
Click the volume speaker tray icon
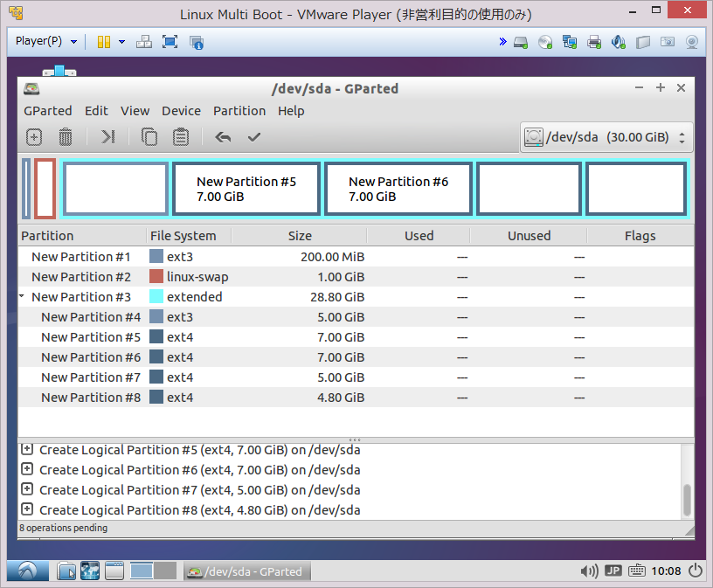pos(589,571)
